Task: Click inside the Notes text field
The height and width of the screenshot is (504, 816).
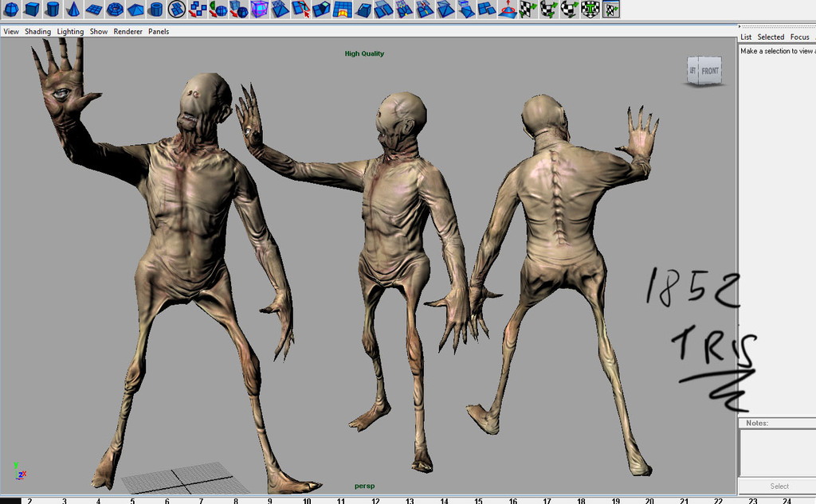Action: 777,451
